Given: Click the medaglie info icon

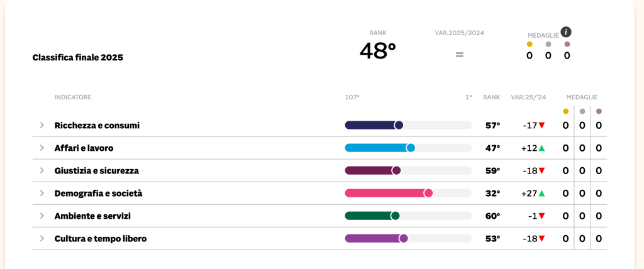Looking at the screenshot, I should 566,32.
